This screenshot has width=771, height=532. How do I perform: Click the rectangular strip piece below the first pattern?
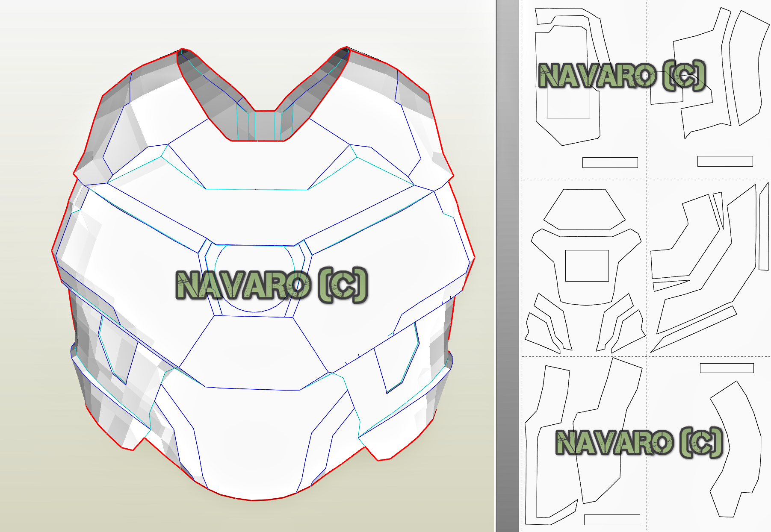click(609, 162)
